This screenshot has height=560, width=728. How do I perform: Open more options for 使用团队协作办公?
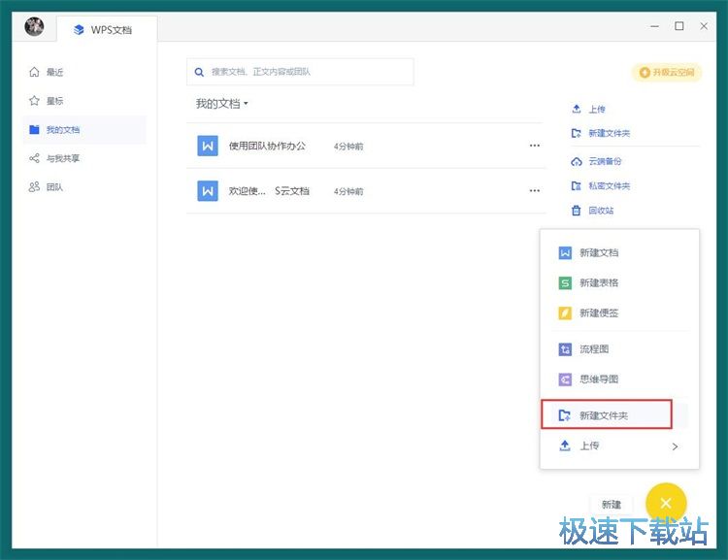pyautogui.click(x=535, y=146)
